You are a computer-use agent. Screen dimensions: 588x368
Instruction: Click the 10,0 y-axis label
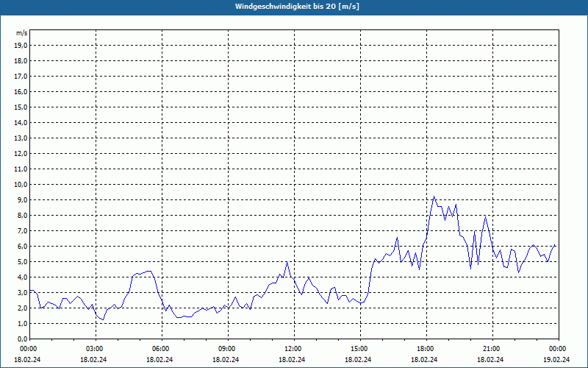(x=21, y=185)
